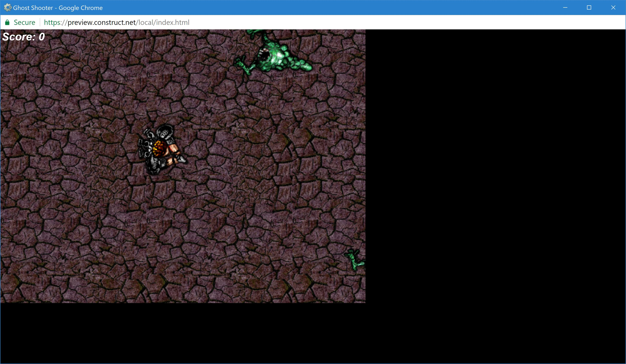Click the player's orange-haired head
Viewport: 626px width, 364px height.
[x=159, y=148]
